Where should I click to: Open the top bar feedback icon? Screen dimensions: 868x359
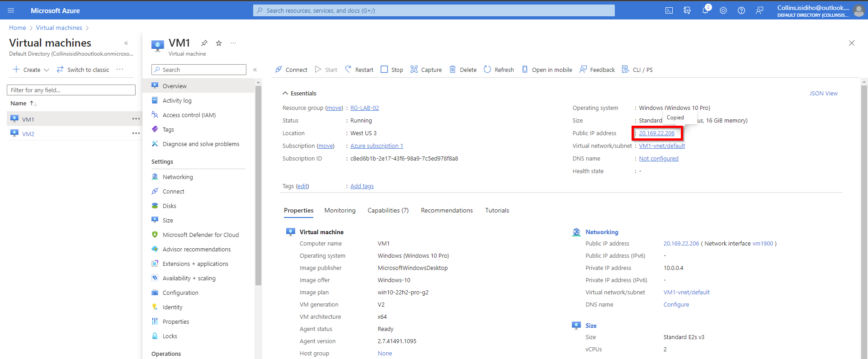pos(759,10)
